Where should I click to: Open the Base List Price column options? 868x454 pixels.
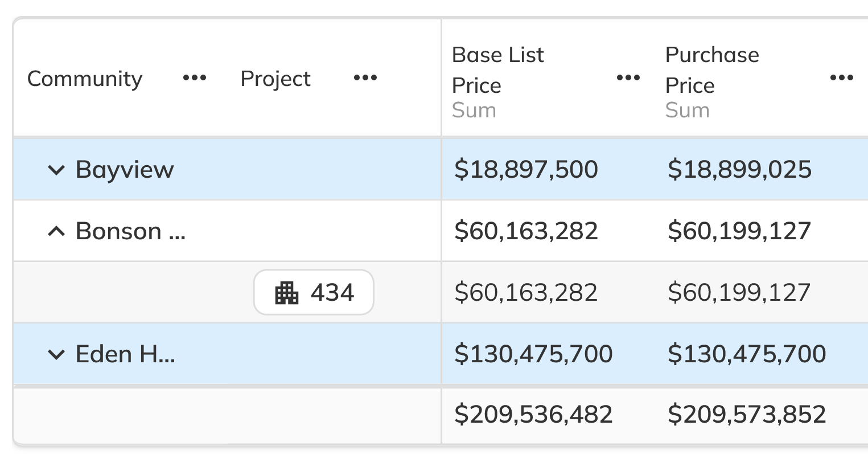coord(628,78)
